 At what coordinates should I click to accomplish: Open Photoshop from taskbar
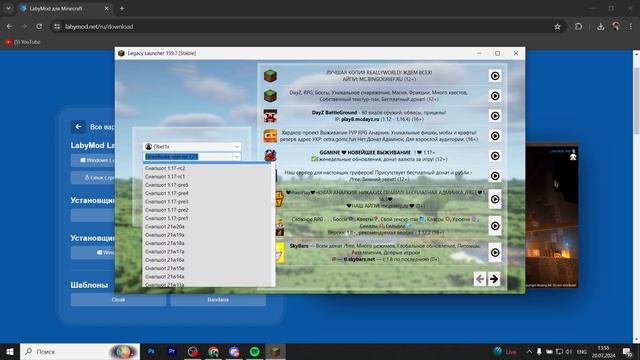click(151, 351)
